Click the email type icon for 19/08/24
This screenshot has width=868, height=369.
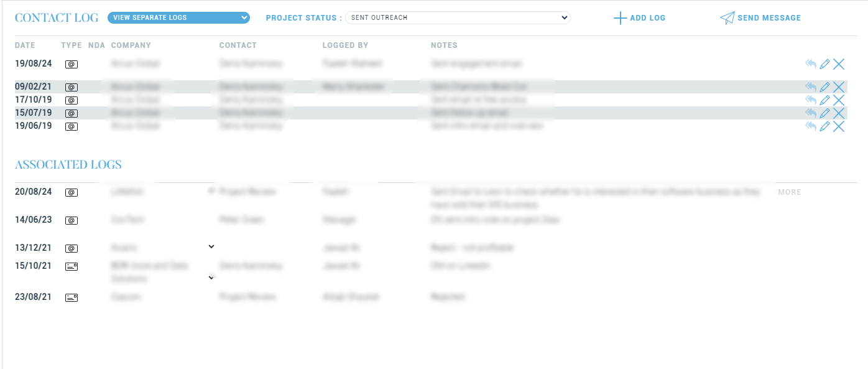pos(72,64)
